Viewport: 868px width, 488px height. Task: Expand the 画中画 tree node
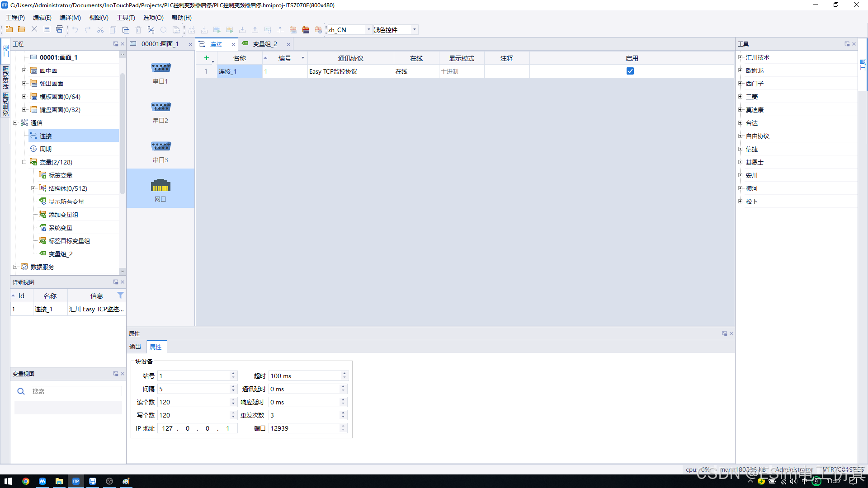(24, 70)
